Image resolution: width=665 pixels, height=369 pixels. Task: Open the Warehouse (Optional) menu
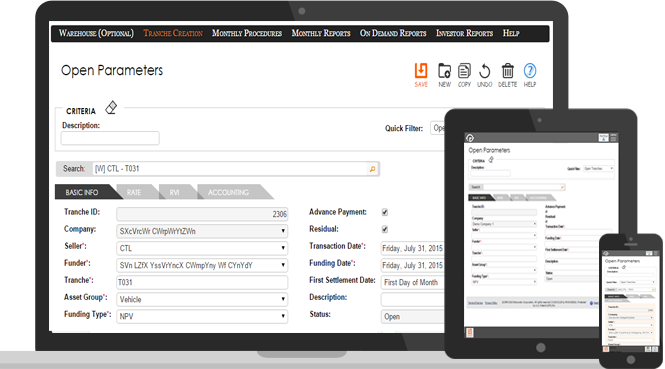pos(96,33)
